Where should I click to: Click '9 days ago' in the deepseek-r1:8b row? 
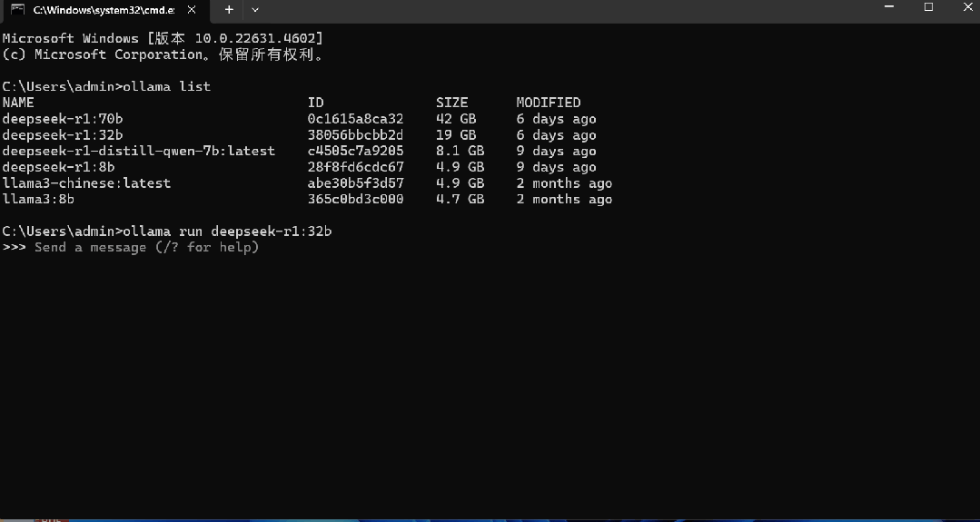click(x=556, y=167)
